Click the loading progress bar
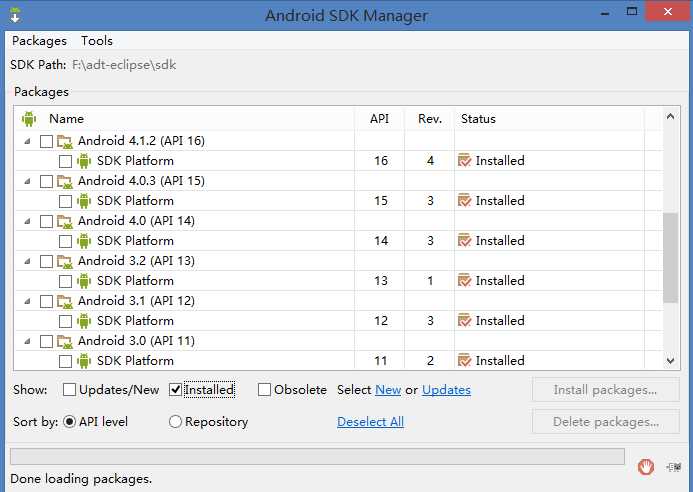The height and width of the screenshot is (492, 693). click(x=317, y=457)
